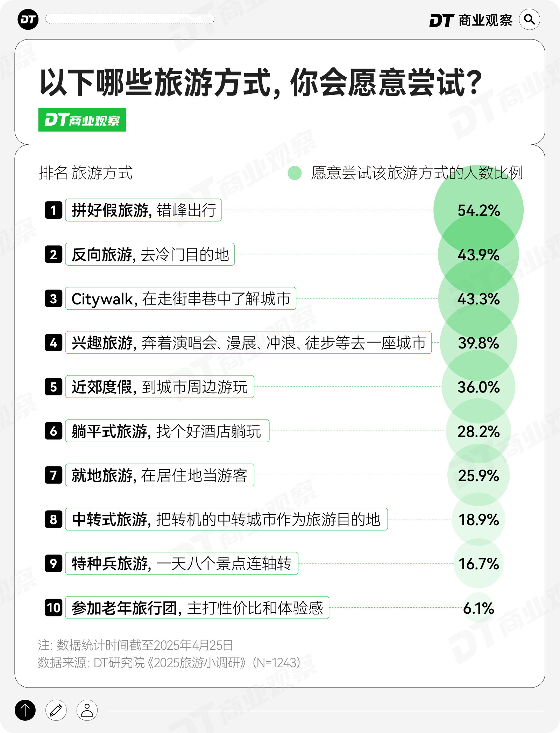This screenshot has width=560, height=733.
Task: Click the user profile icon
Action: click(x=87, y=710)
